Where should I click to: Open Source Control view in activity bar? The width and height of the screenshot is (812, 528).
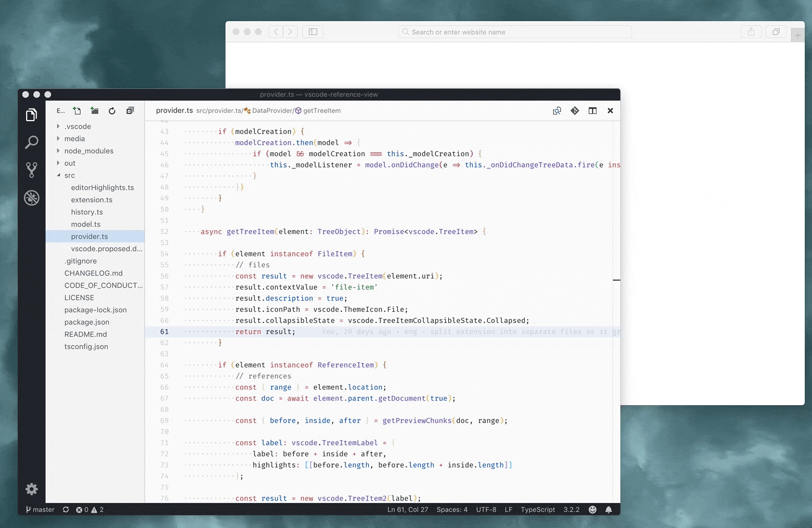click(32, 170)
